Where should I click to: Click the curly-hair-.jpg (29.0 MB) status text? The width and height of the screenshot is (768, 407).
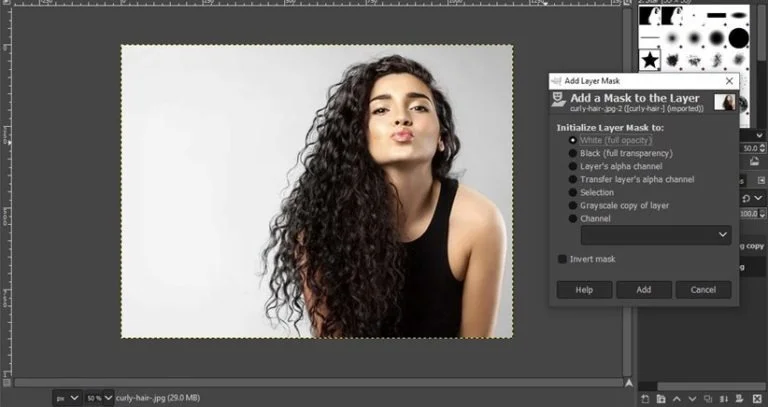pos(158,398)
